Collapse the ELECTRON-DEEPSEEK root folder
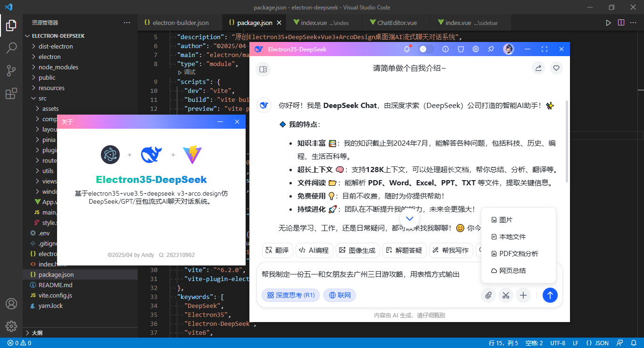Screen dimensions: 644x348 [x=80, y=36]
